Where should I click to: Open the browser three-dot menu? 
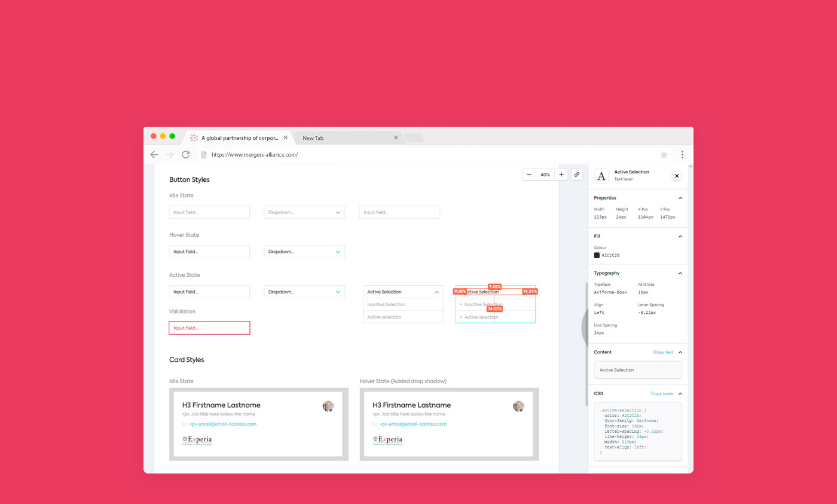click(682, 155)
